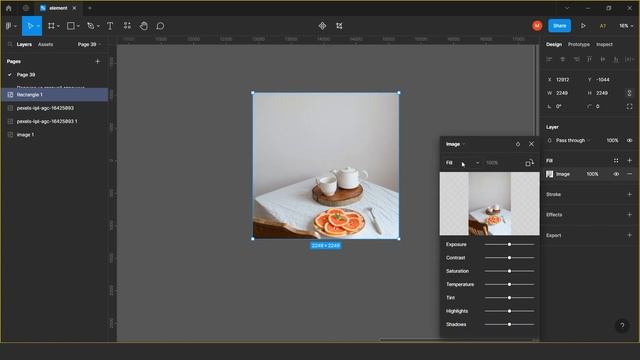Image resolution: width=640 pixels, height=360 pixels.
Task: Click align top icon
Action: (589, 60)
